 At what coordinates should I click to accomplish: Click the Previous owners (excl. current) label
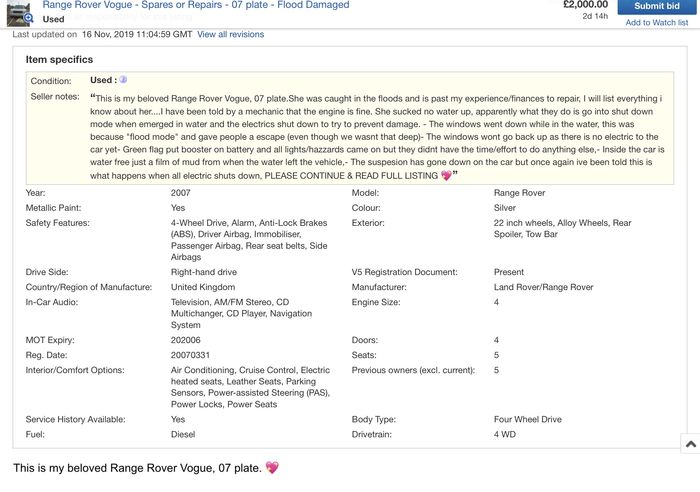tap(413, 370)
